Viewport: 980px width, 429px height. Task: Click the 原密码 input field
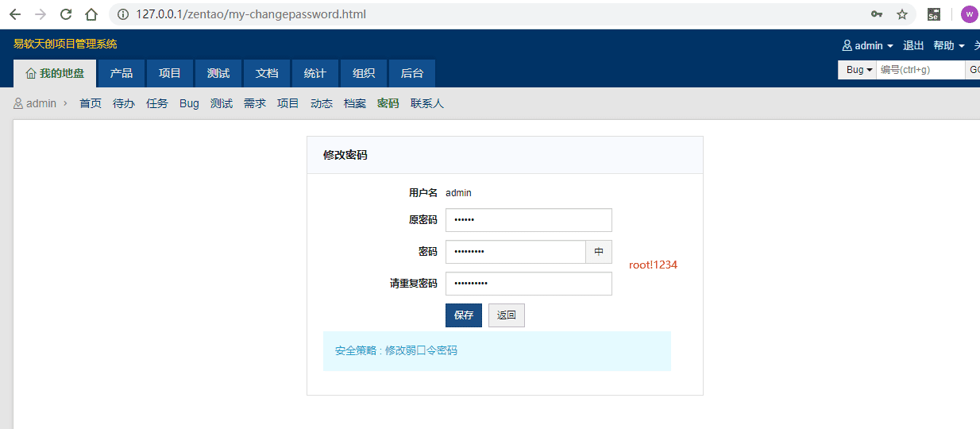(529, 220)
